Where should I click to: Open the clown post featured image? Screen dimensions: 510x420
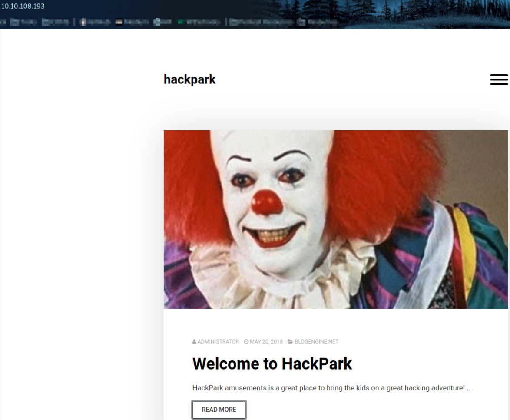click(x=336, y=219)
